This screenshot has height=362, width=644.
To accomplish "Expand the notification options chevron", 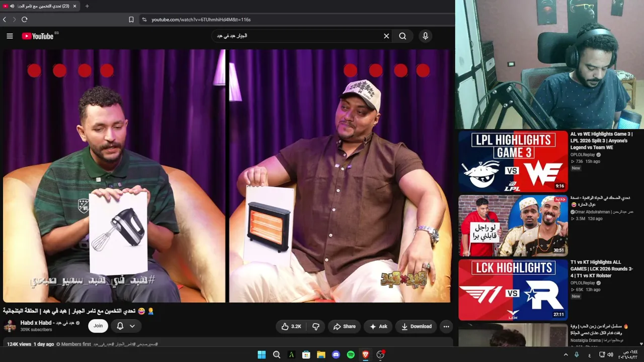I will 132,326.
